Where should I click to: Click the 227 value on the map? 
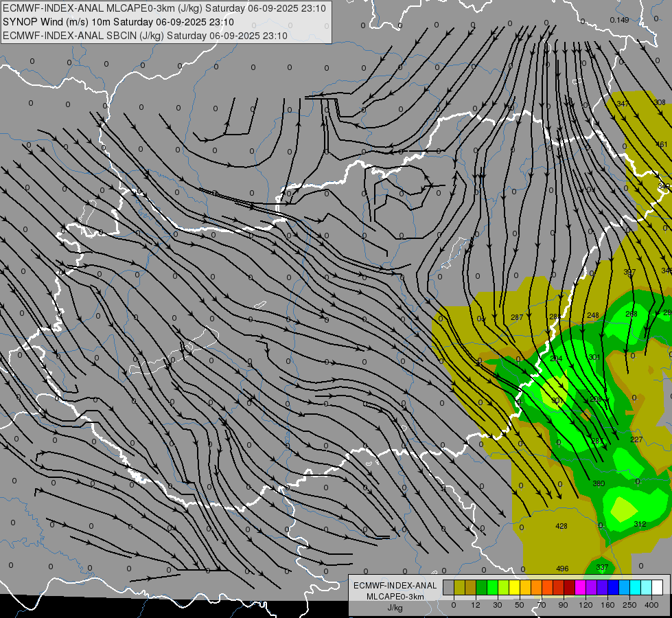[x=636, y=439]
